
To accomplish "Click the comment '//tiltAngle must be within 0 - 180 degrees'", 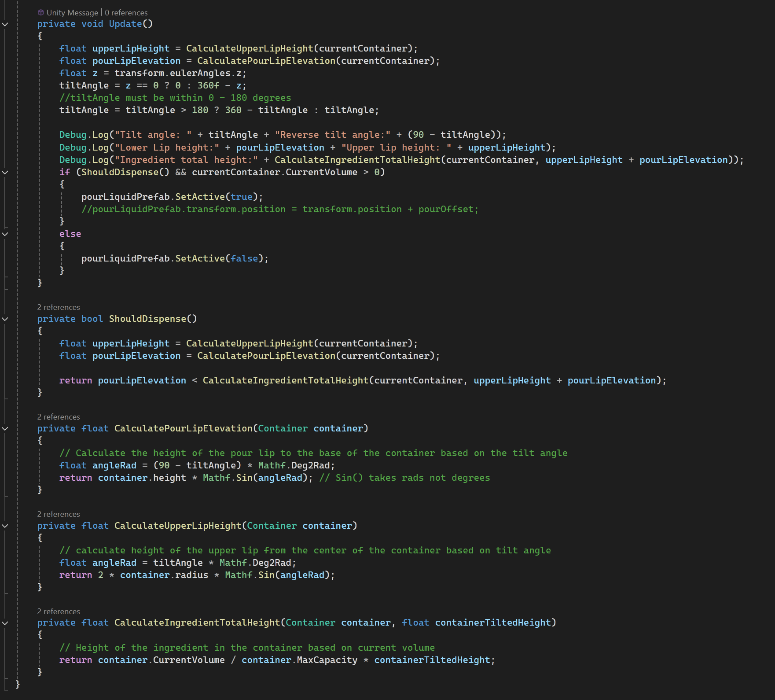I will click(x=175, y=98).
